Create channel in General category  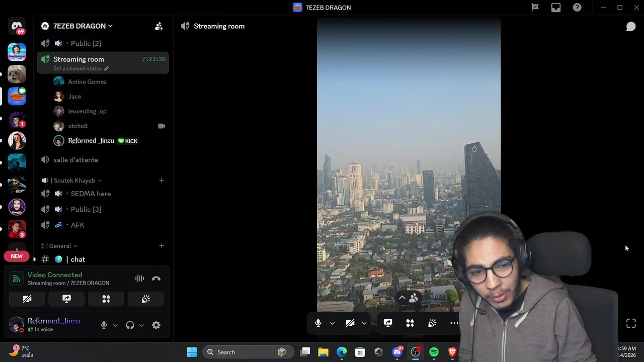tap(162, 246)
